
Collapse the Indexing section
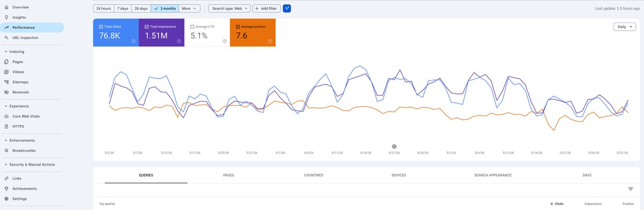point(5,52)
